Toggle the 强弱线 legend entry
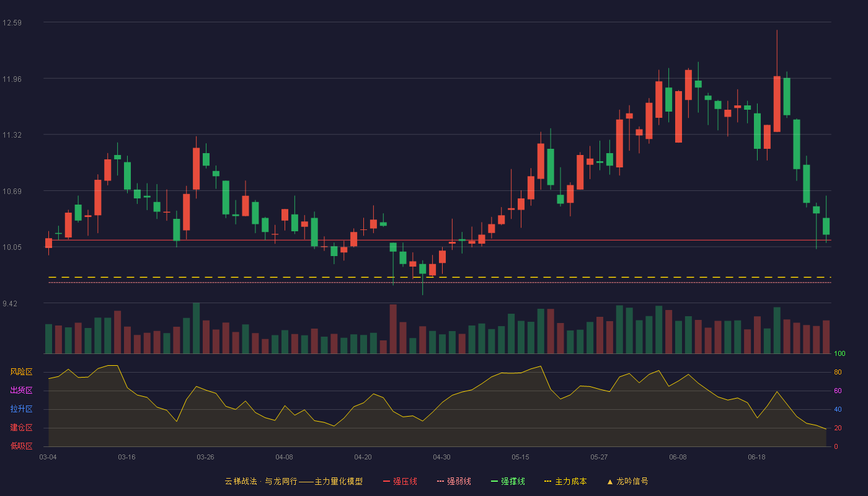868x496 pixels. (454, 481)
